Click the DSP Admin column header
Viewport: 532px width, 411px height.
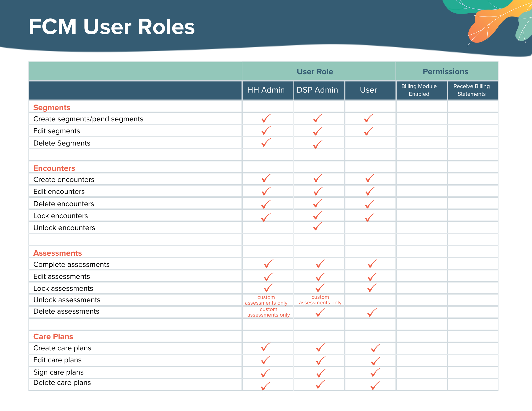(317, 90)
